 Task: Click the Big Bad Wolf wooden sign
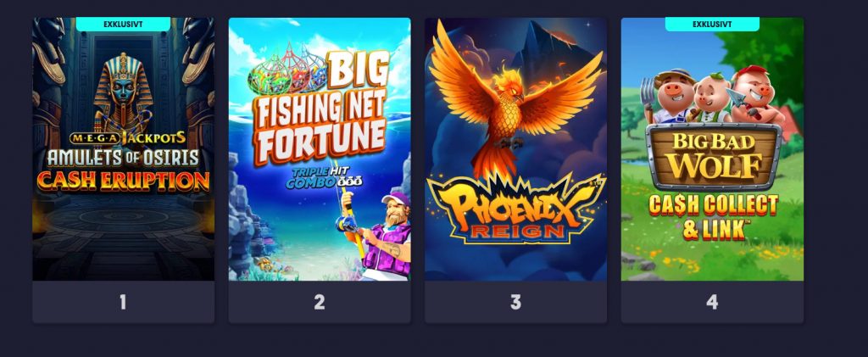tap(714, 157)
